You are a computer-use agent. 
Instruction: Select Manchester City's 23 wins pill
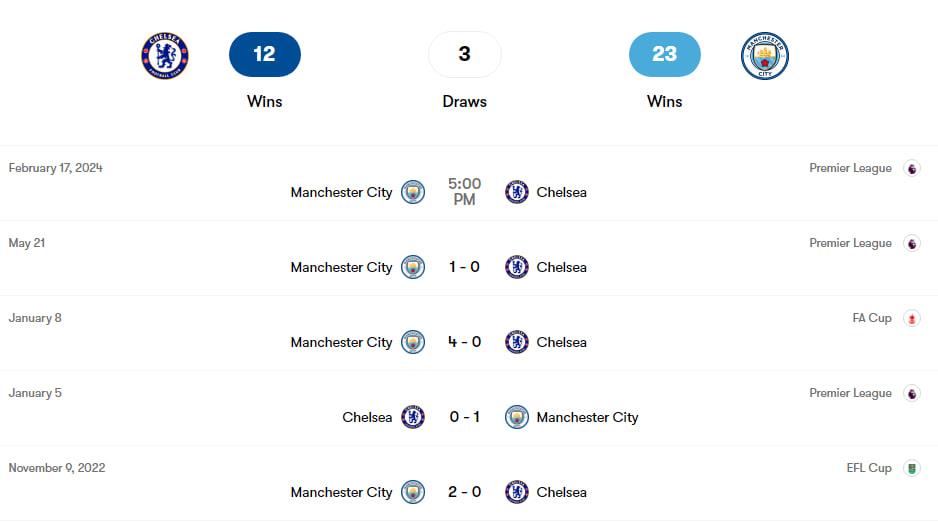pyautogui.click(x=664, y=55)
